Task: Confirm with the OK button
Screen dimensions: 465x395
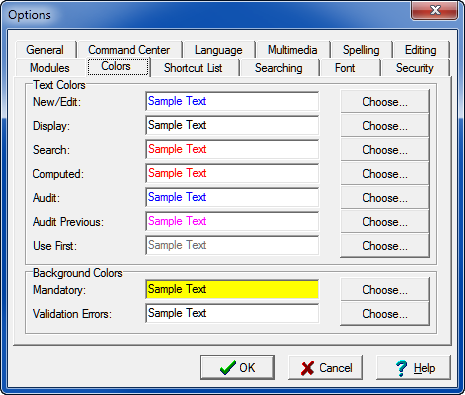Action: coord(237,367)
